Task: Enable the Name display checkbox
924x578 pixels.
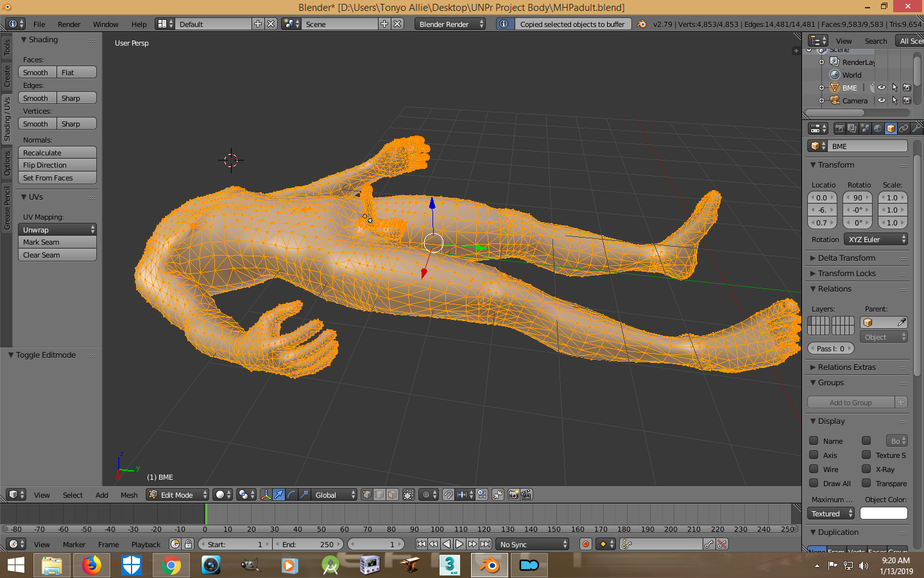Action: [814, 441]
